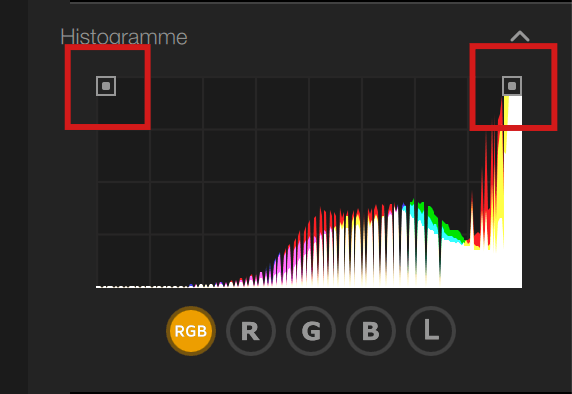Show the B channel histogram
Image resolution: width=572 pixels, height=394 pixels.
[x=371, y=331]
